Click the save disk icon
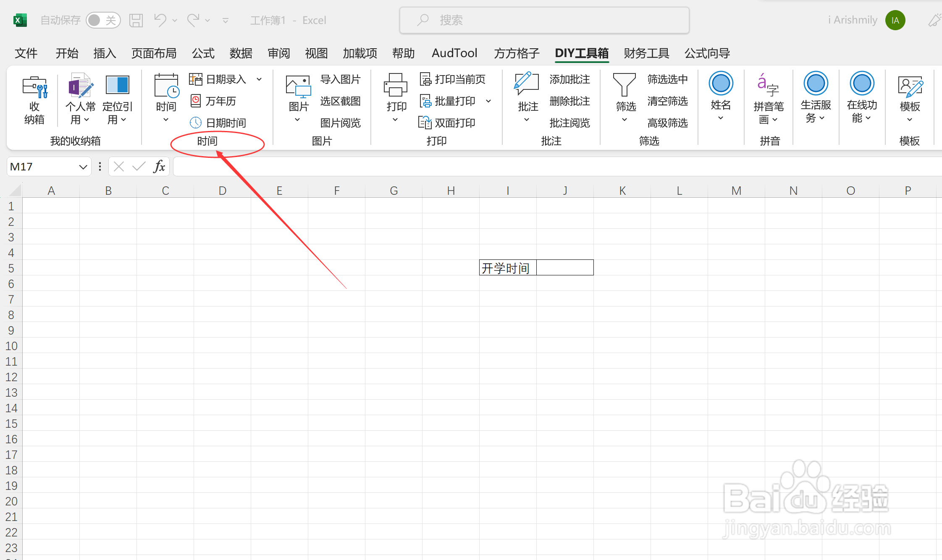The image size is (942, 560). tap(136, 20)
